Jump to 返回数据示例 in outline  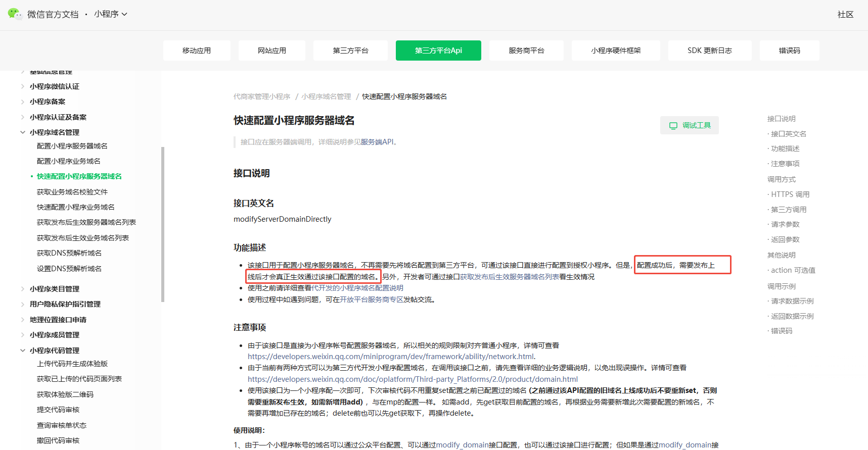pos(792,316)
